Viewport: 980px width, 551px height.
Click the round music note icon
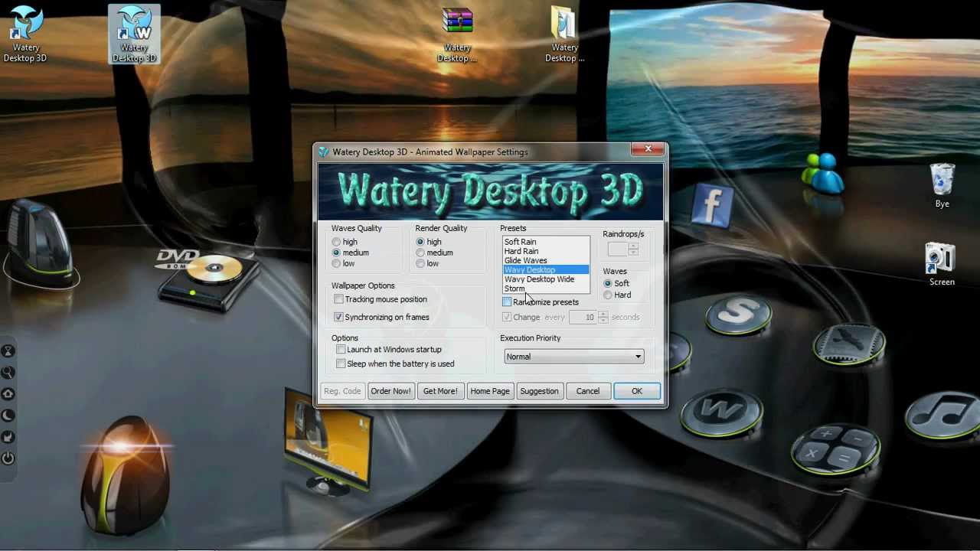(x=945, y=414)
